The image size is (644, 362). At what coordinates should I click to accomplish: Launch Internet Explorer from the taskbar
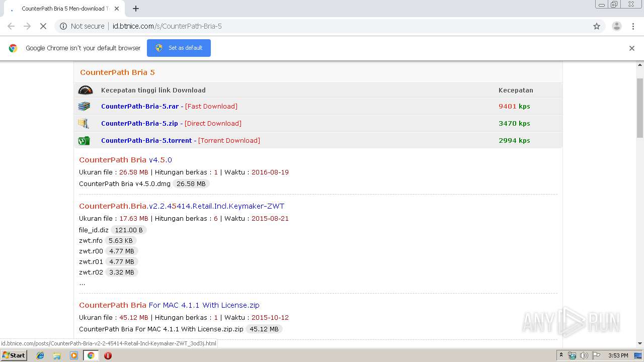click(40, 355)
